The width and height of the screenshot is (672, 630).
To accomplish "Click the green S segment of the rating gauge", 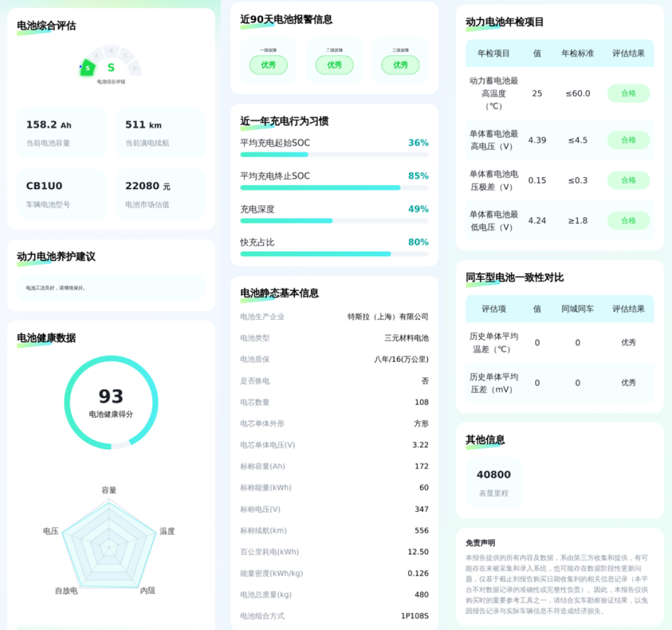I will [x=88, y=68].
